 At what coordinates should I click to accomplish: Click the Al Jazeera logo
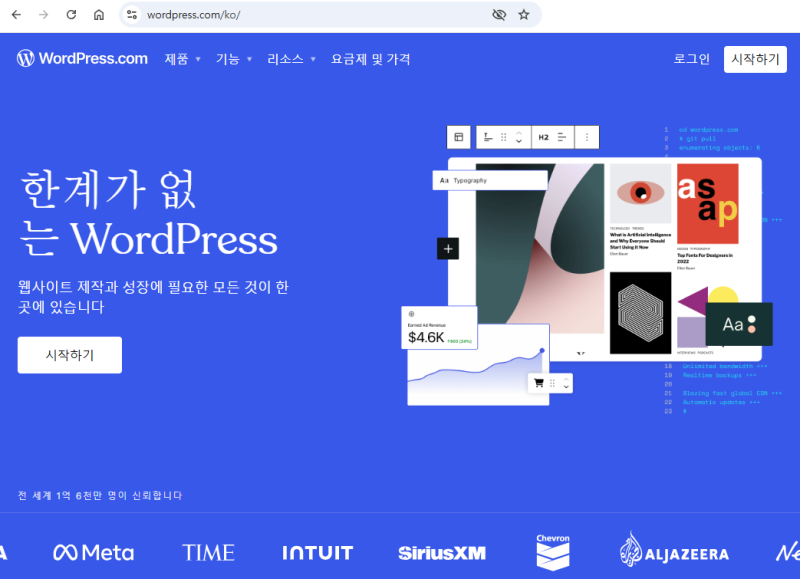coord(674,550)
